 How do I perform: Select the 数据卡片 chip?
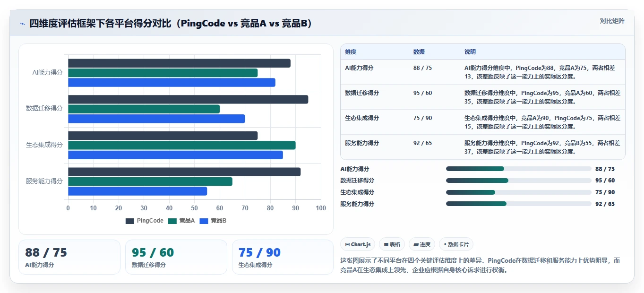[x=456, y=244]
